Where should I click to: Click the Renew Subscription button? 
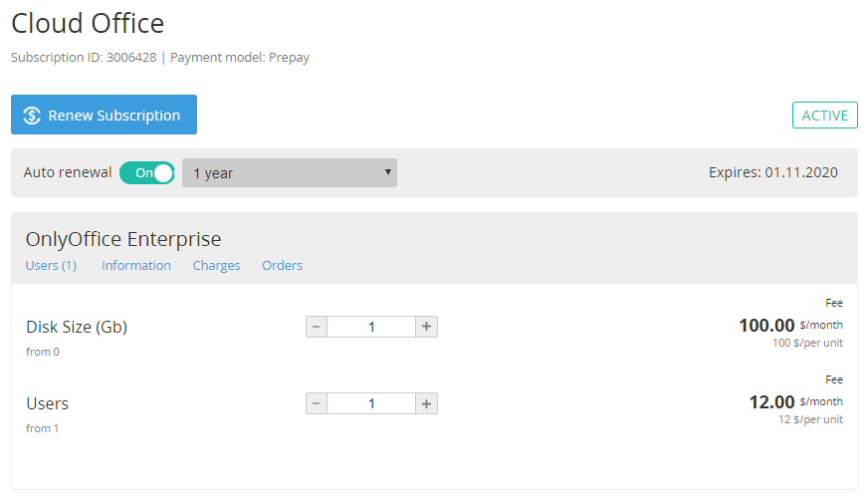pos(104,115)
